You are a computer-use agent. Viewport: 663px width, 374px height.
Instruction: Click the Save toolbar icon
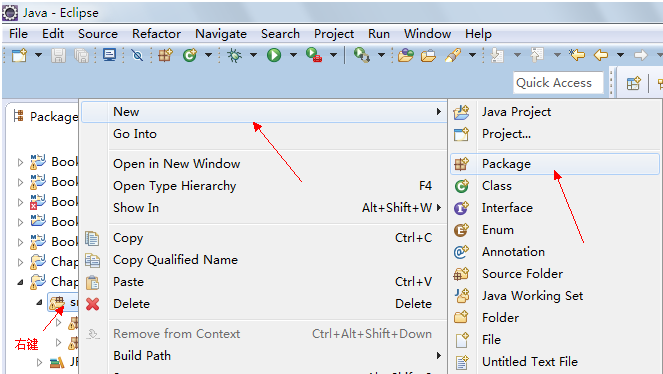point(58,55)
